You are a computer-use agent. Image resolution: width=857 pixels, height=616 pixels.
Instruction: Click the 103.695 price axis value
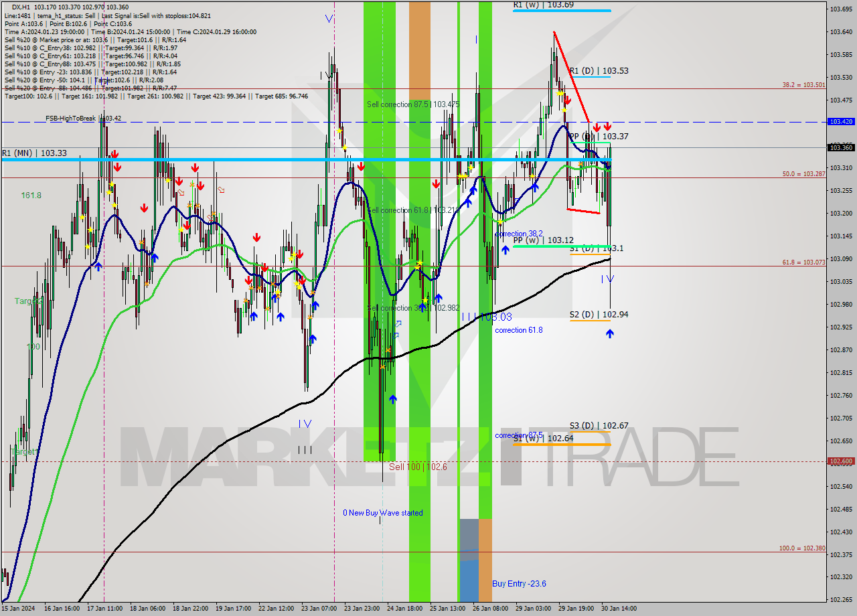[x=841, y=9]
